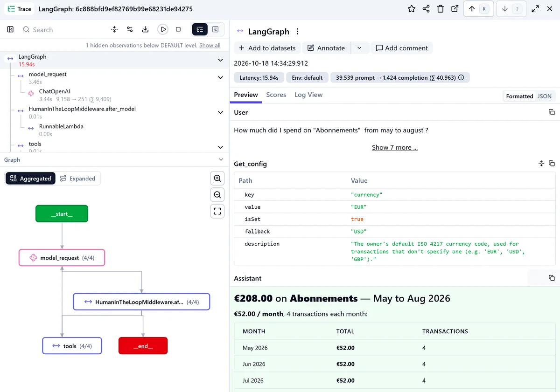Click the play button in the toolbar
The height and width of the screenshot is (392, 560).
pos(162,29)
